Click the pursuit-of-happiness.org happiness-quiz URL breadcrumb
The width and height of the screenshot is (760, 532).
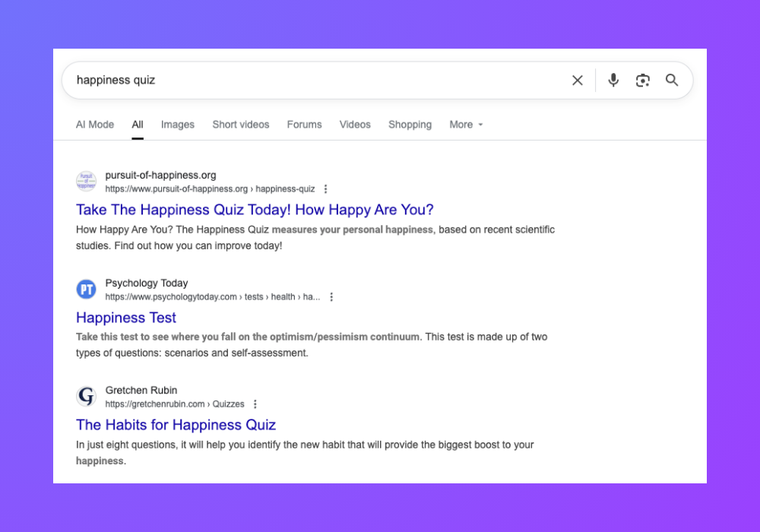(210, 189)
